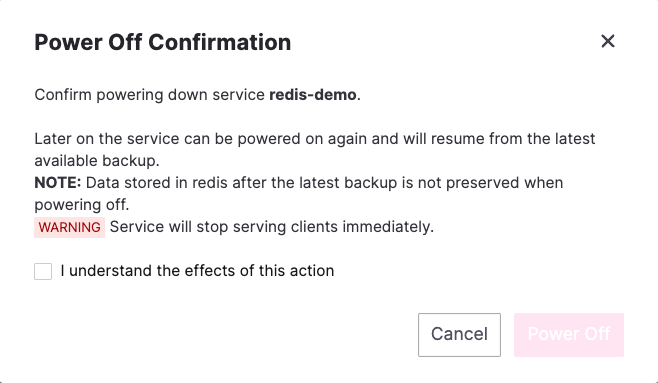
Task: Click the word "Confirmation" in the title
Action: coord(219,42)
